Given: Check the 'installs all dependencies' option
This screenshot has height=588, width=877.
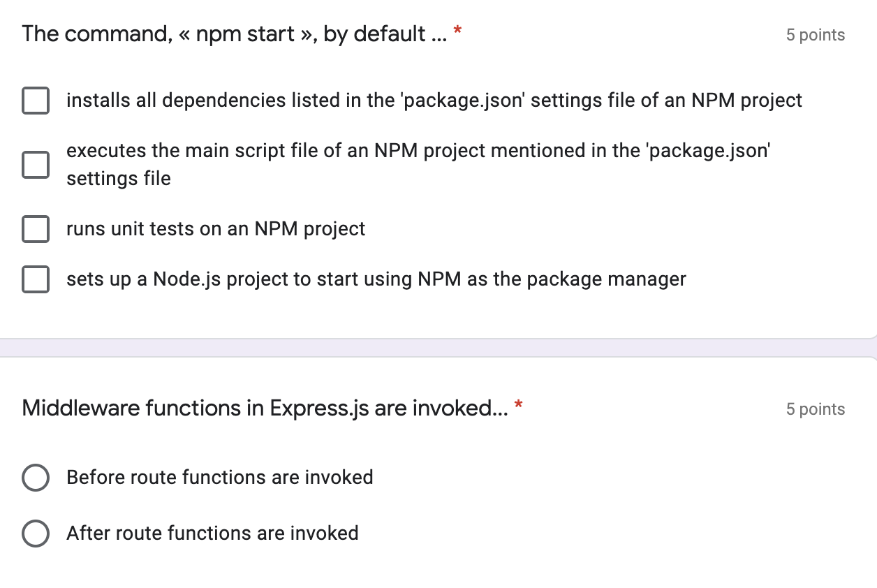Looking at the screenshot, I should (x=36, y=101).
